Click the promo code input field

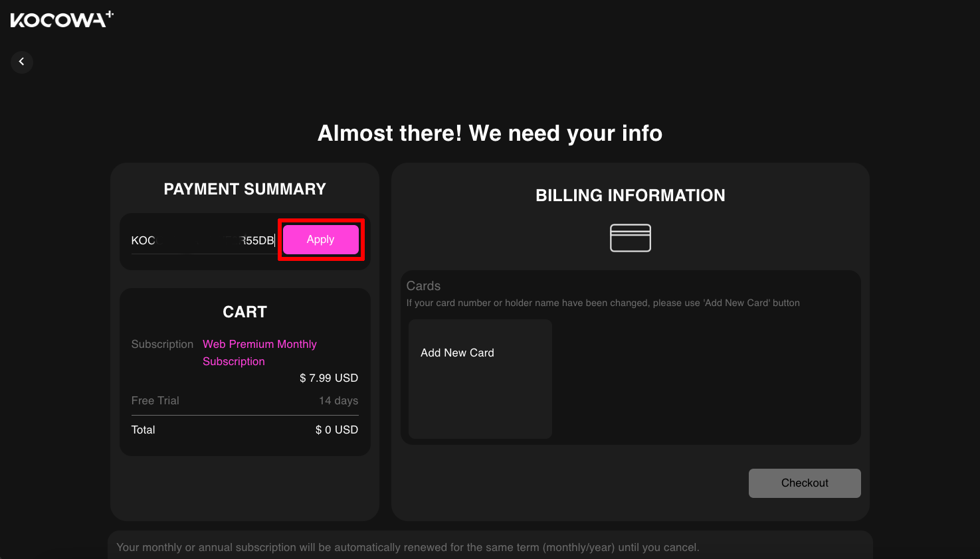(199, 240)
